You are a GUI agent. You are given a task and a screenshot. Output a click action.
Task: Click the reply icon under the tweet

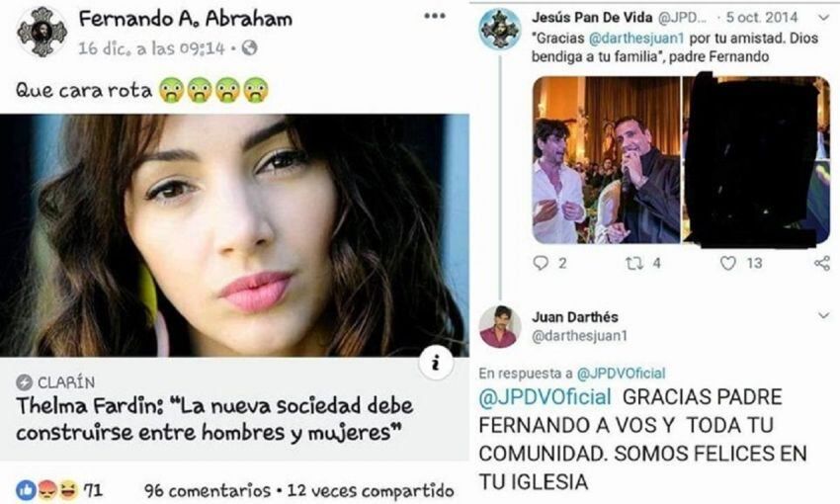(x=542, y=263)
